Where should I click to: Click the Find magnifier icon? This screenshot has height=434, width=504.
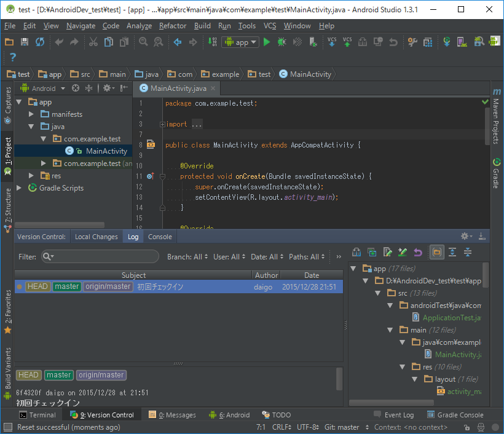point(143,42)
